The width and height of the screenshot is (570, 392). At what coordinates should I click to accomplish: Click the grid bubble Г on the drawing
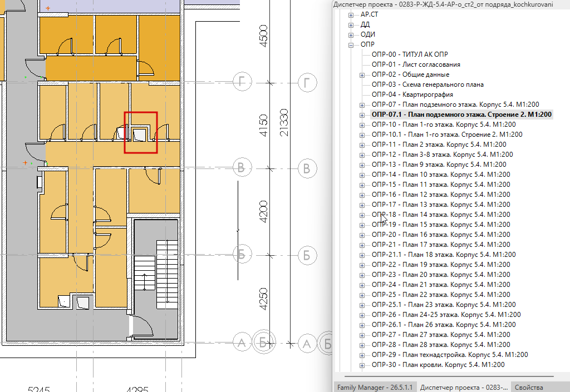[x=242, y=82]
